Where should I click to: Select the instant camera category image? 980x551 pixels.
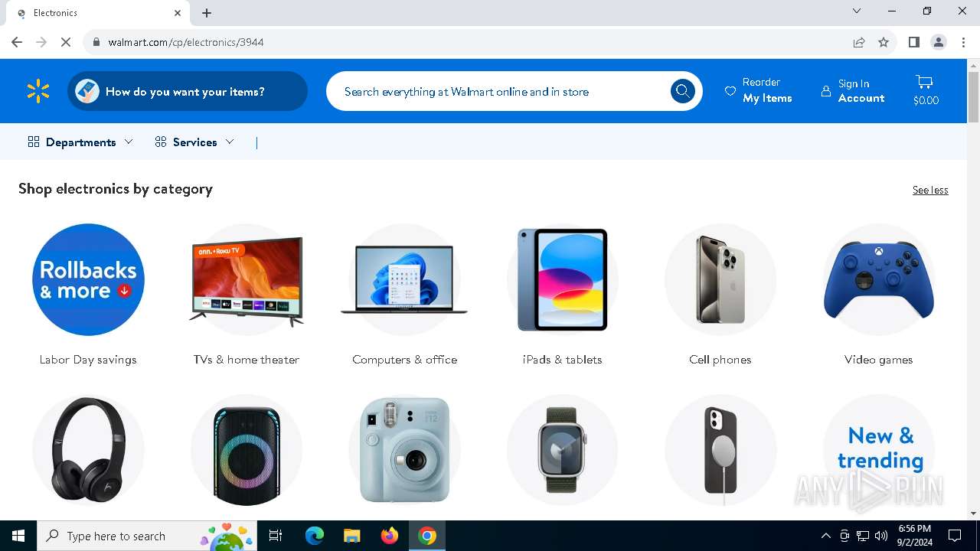coord(404,450)
